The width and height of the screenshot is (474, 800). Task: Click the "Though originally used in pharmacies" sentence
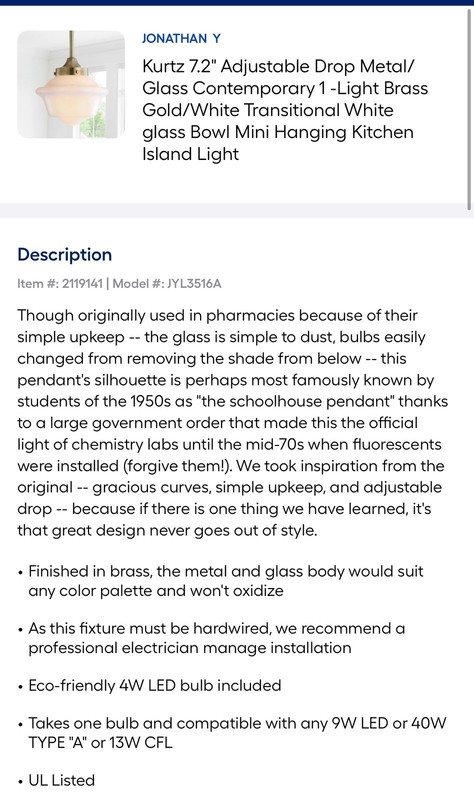tap(217, 315)
